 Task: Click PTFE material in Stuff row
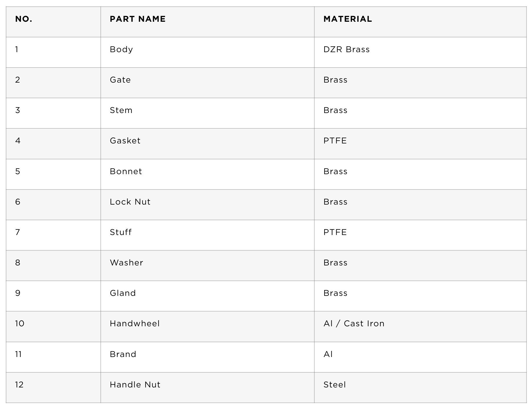[335, 232]
